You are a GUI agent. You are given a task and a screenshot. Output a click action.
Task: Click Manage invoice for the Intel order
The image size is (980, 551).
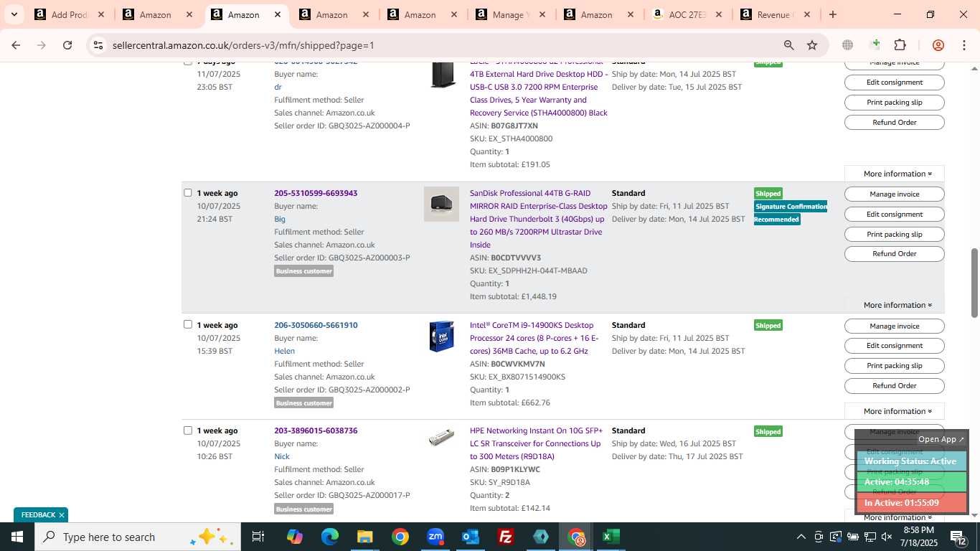(x=894, y=326)
